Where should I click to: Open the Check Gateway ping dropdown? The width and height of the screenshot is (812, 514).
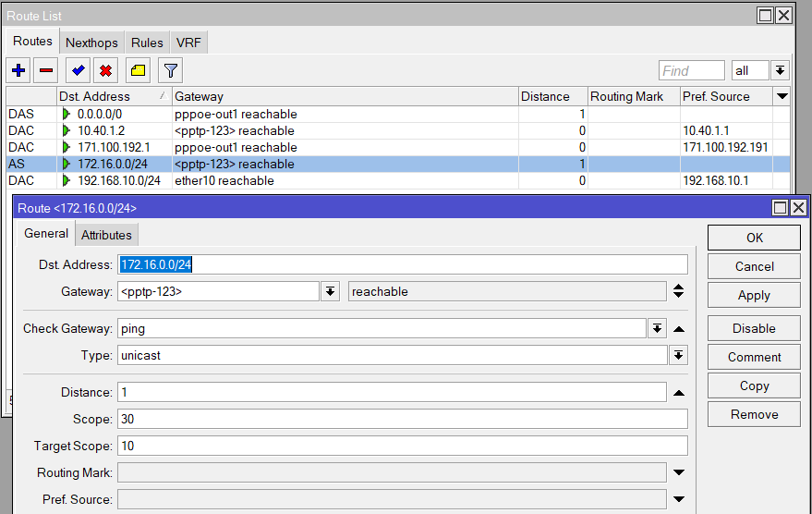pyautogui.click(x=657, y=328)
